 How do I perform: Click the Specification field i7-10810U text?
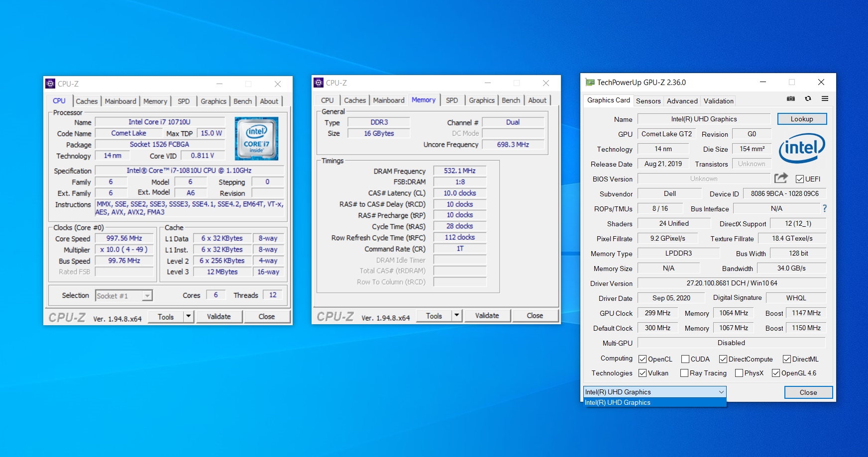(x=189, y=170)
